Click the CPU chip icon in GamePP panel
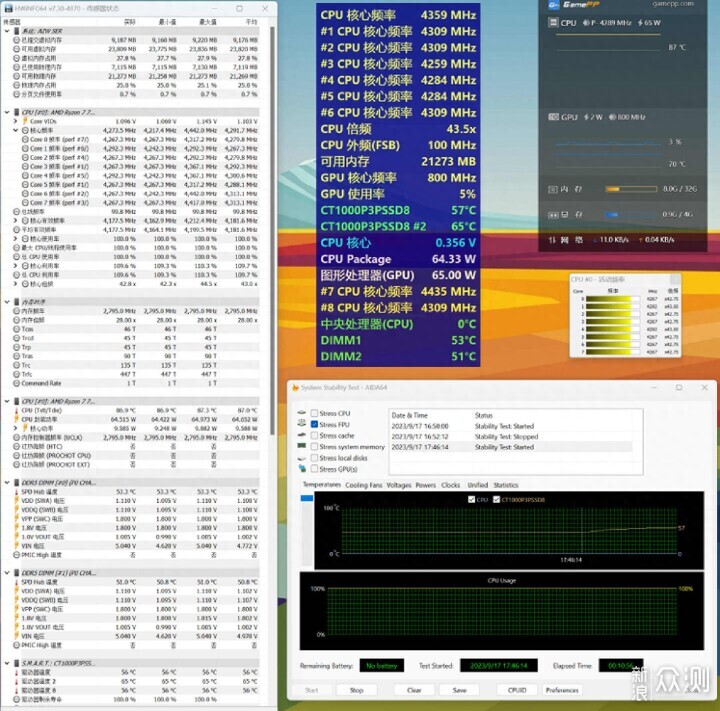 553,23
